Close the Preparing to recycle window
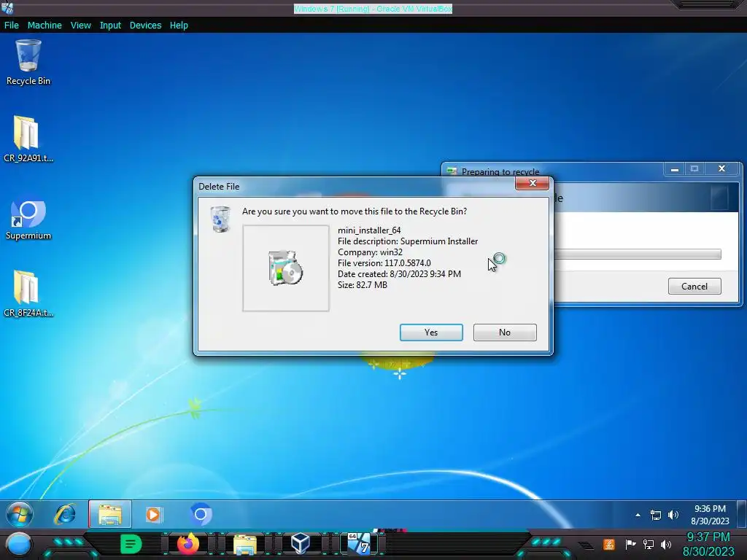This screenshot has height=560, width=747. [x=721, y=168]
